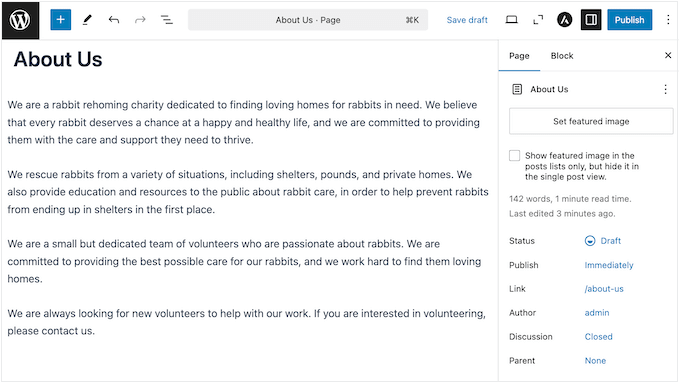The width and height of the screenshot is (680, 384).
Task: Open the About Us page actions menu
Action: [665, 89]
